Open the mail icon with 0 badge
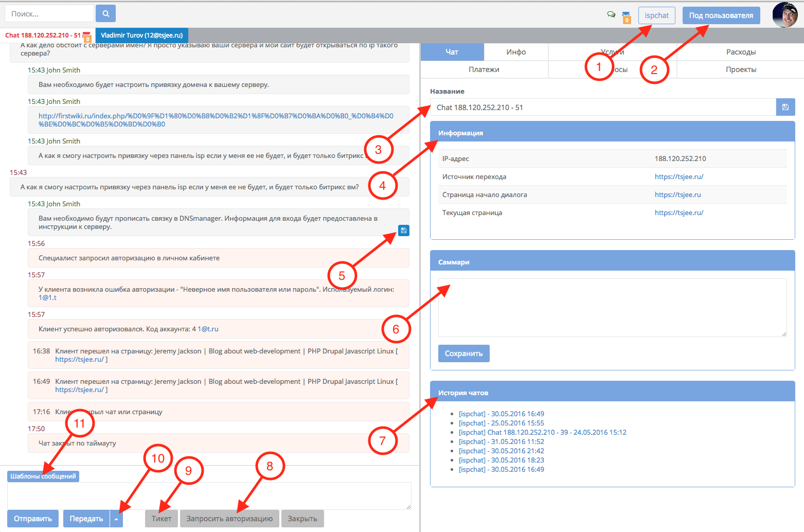Viewport: 804px width, 532px height. pos(626,17)
